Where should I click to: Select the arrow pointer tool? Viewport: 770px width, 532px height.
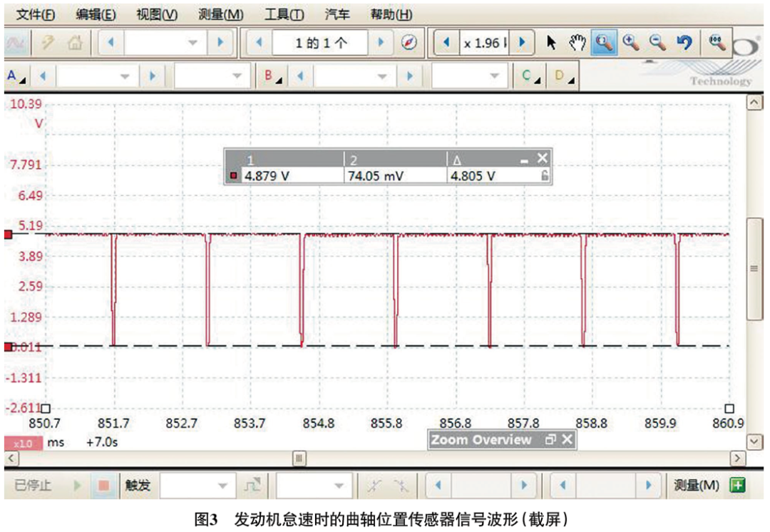pos(551,43)
